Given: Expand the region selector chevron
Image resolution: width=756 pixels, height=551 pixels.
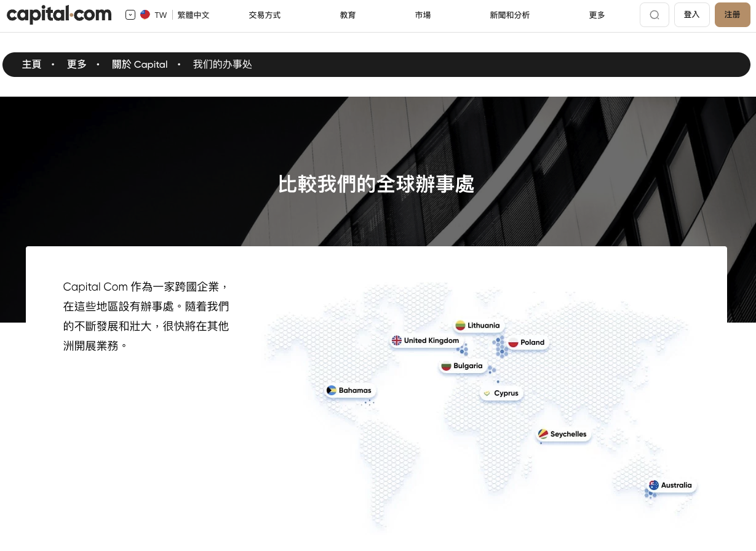Looking at the screenshot, I should click(130, 15).
